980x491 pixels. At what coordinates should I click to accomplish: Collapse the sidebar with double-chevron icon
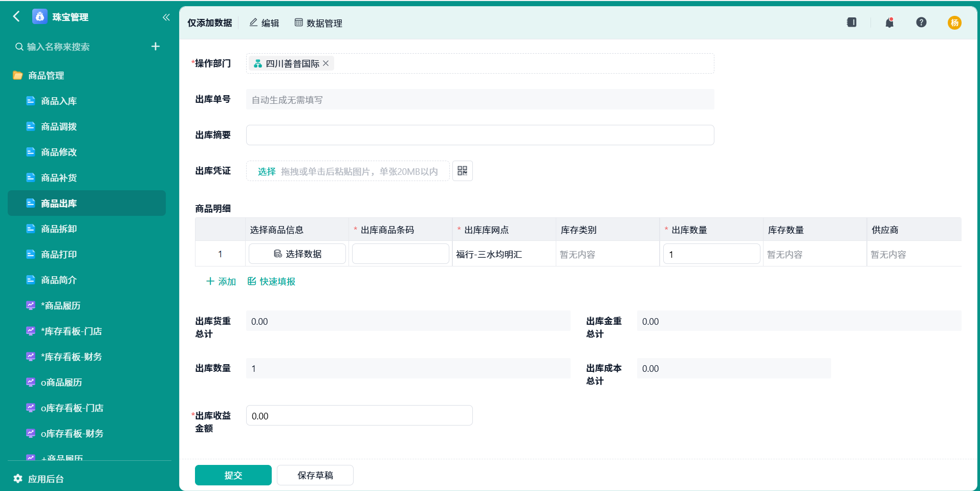pos(166,17)
